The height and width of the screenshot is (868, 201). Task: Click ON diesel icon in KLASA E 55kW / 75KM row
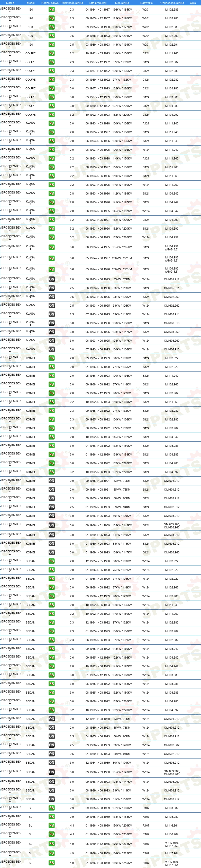51,279
